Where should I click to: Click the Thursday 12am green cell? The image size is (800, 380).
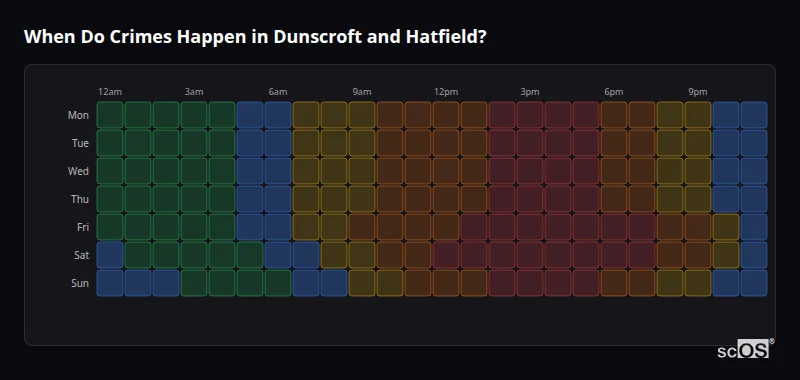point(110,199)
